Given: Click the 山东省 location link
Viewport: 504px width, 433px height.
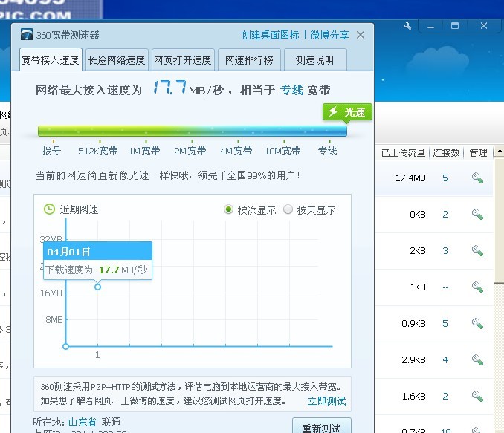Looking at the screenshot, I should tap(83, 422).
